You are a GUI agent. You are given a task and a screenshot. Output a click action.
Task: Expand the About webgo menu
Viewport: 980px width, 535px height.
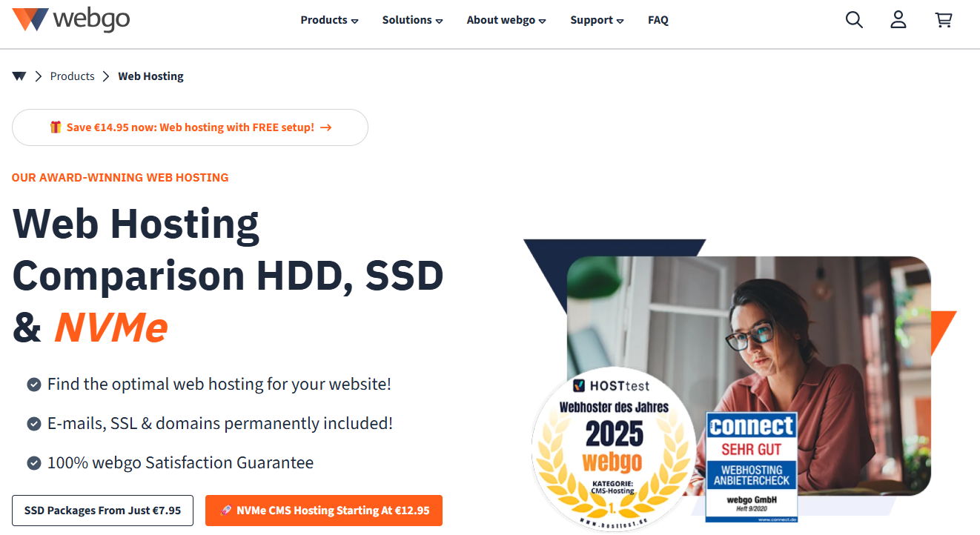pos(506,20)
